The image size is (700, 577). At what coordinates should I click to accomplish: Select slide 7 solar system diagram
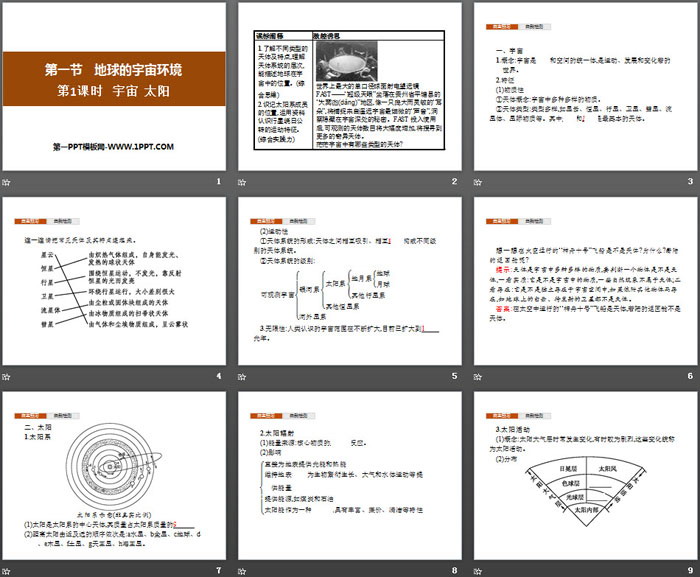coord(114,476)
